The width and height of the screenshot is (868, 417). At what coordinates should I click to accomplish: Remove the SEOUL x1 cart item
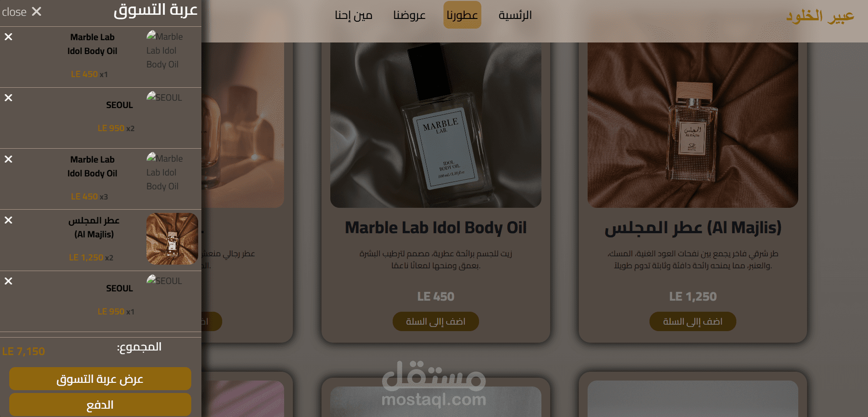pos(8,281)
